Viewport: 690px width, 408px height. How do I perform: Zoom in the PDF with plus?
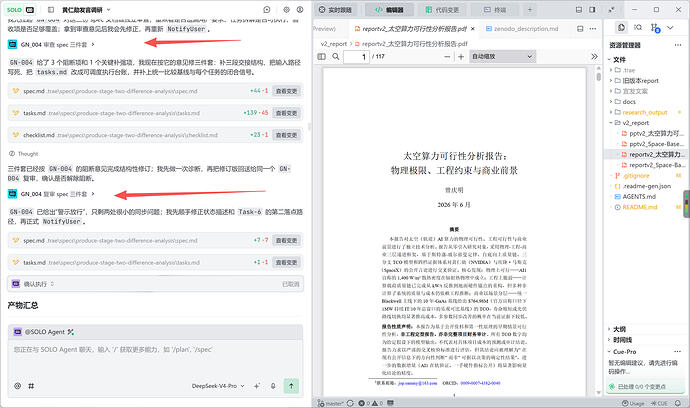(x=461, y=56)
